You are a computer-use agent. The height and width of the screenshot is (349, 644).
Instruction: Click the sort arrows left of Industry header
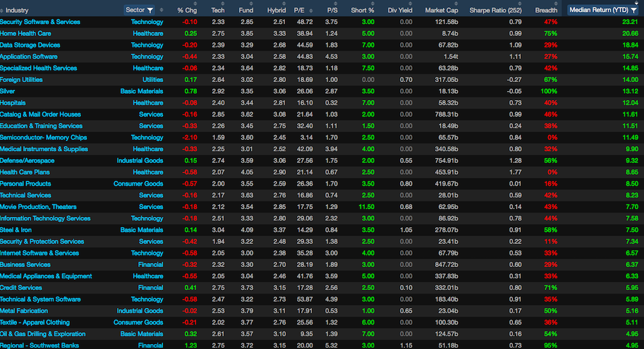click(x=2, y=10)
